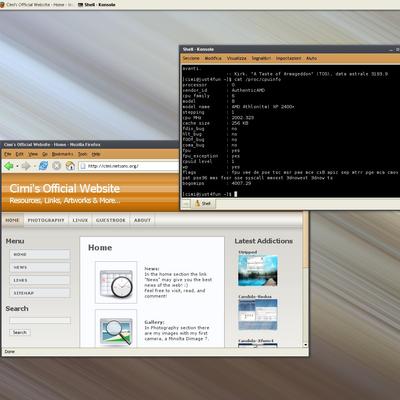Go back with Firefox green back arrow
Image resolution: width=400 pixels, height=400 pixels.
[9, 166]
